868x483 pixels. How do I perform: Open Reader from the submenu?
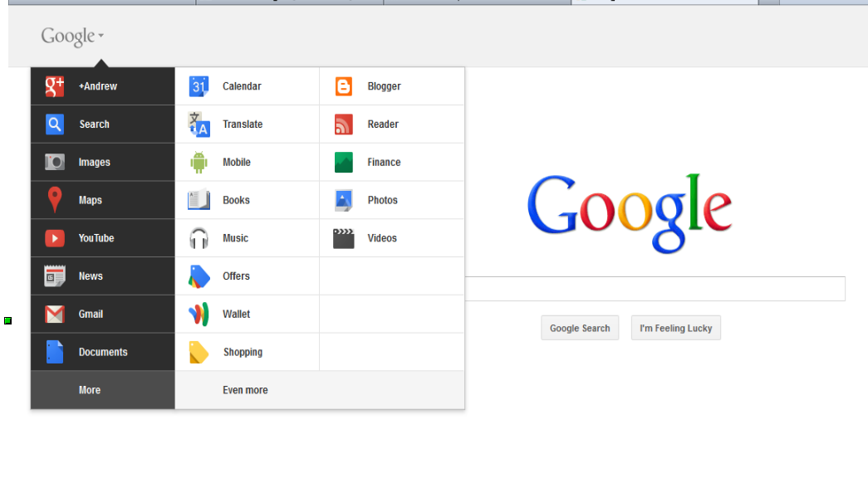click(x=392, y=124)
